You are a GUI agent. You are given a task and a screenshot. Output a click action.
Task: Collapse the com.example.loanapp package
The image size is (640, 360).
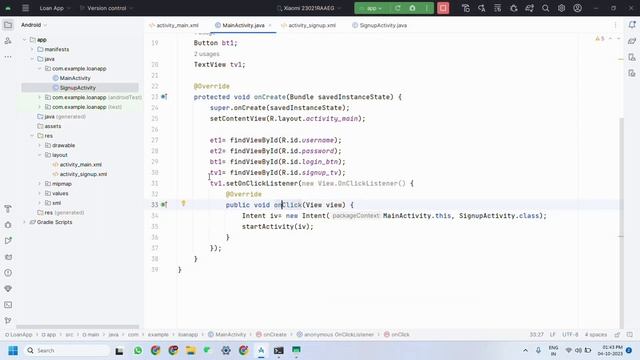[40, 69]
